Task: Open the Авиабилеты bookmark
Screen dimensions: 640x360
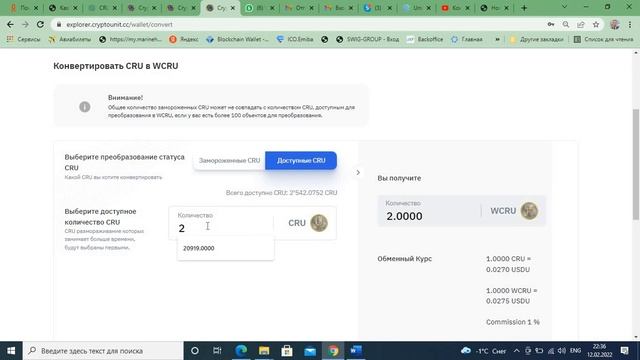Action: pos(70,40)
